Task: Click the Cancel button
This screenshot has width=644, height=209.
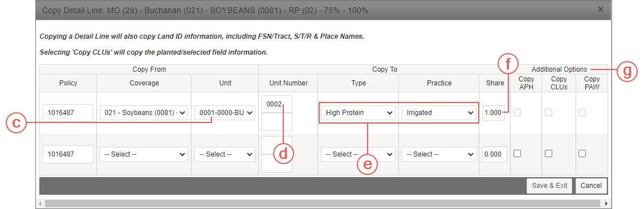Action: coord(591,186)
